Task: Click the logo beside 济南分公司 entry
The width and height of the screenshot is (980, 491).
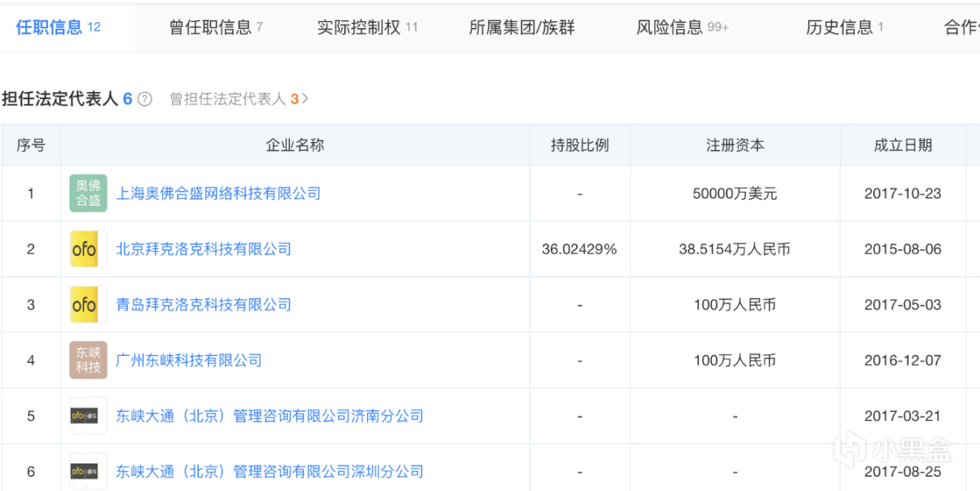Action: (x=88, y=416)
